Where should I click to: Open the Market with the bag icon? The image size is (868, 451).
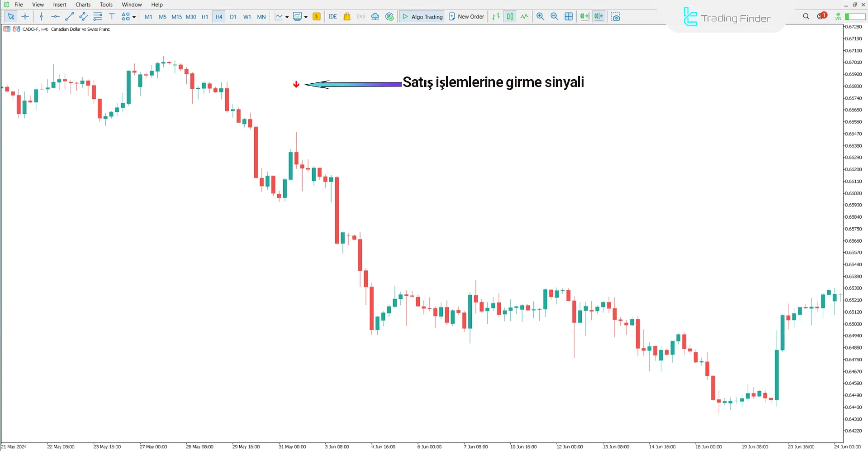point(346,16)
